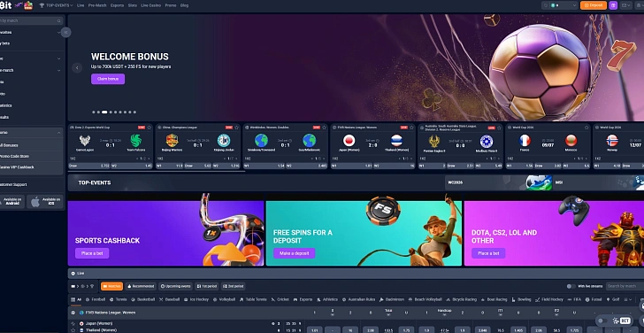Favorite the China Champions League card
This screenshot has width=644, height=333.
(236, 128)
